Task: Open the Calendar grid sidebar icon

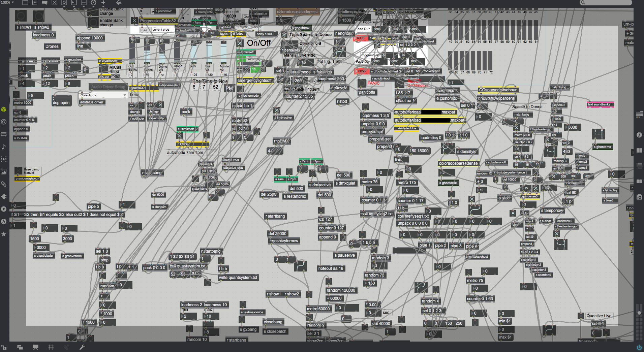Action: pyautogui.click(x=639, y=115)
